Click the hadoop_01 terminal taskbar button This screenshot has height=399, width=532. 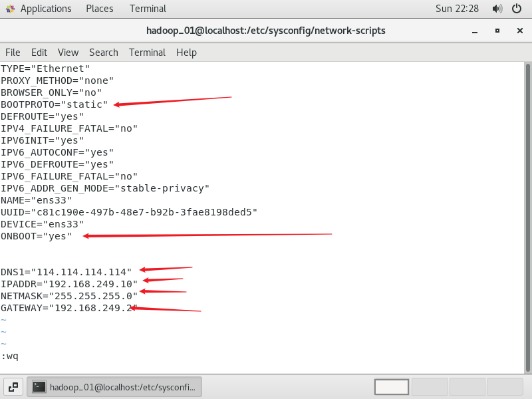(114, 387)
